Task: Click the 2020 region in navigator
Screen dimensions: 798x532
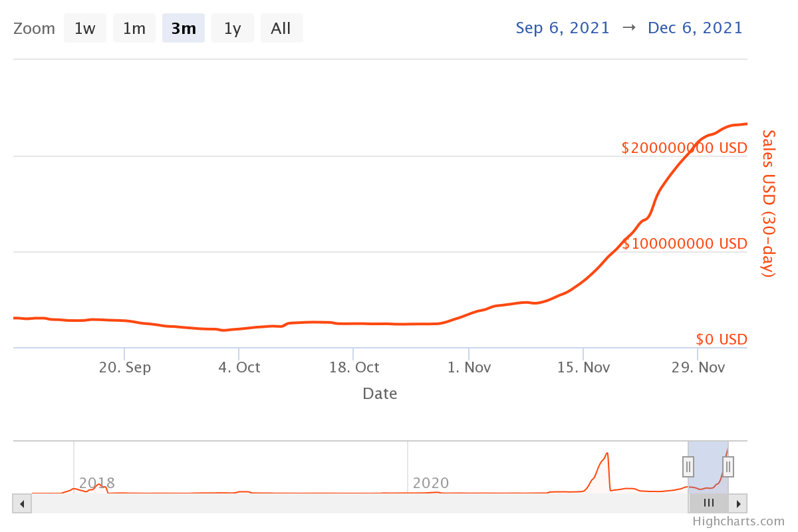Action: tap(431, 483)
